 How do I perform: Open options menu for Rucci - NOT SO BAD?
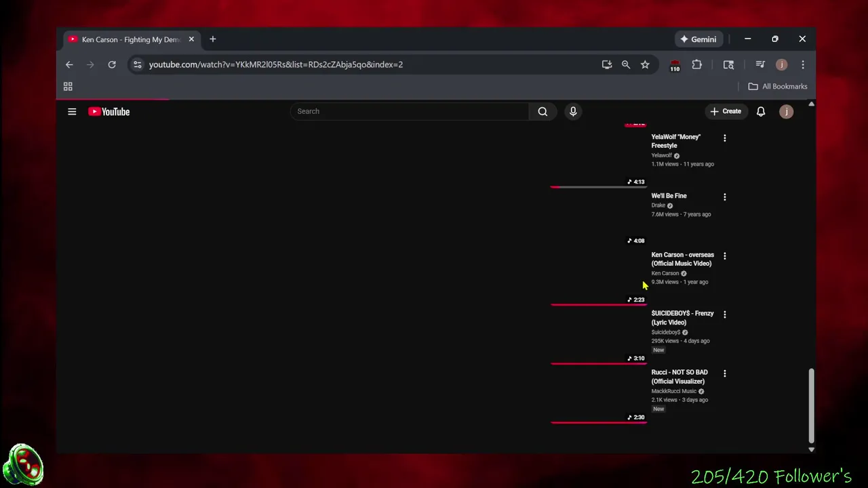point(725,373)
